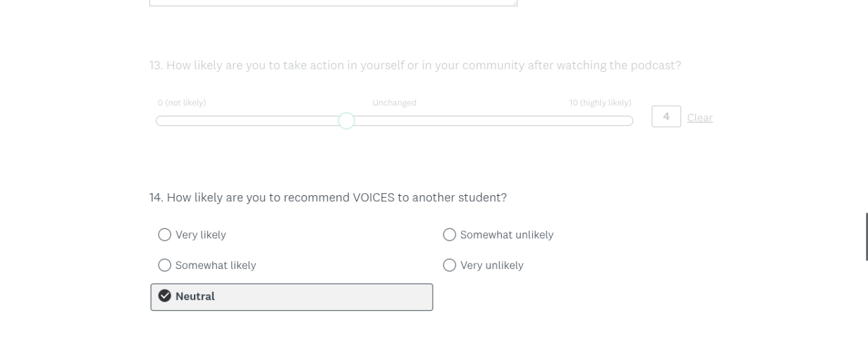Click the round slider handle
The width and height of the screenshot is (868, 349).
[347, 121]
